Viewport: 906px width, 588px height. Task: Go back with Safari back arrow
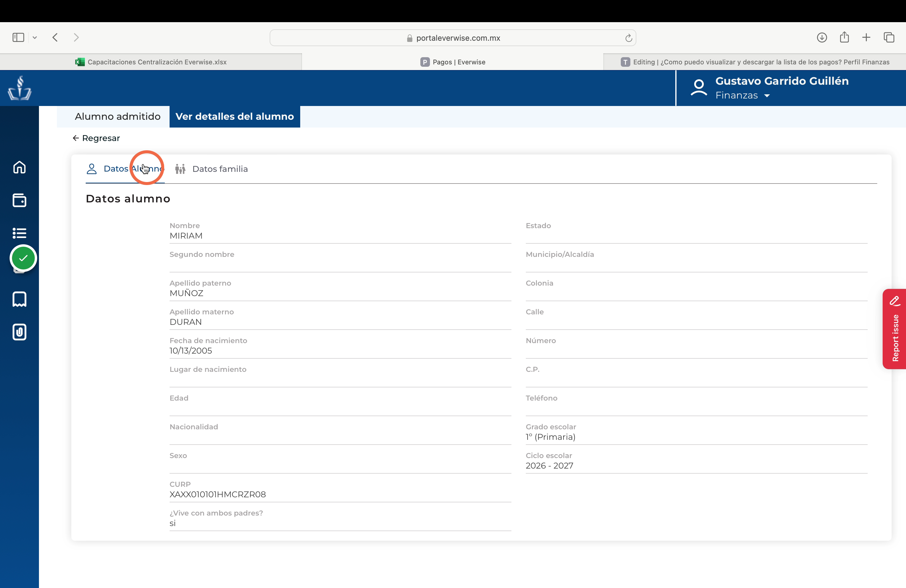coord(55,37)
